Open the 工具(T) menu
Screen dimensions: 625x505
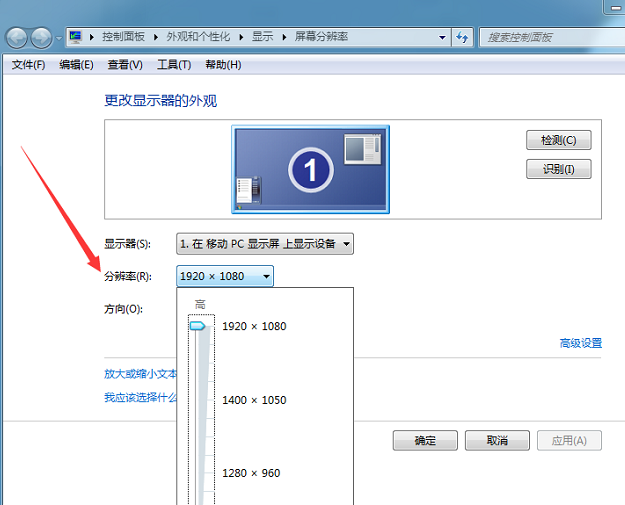(174, 65)
